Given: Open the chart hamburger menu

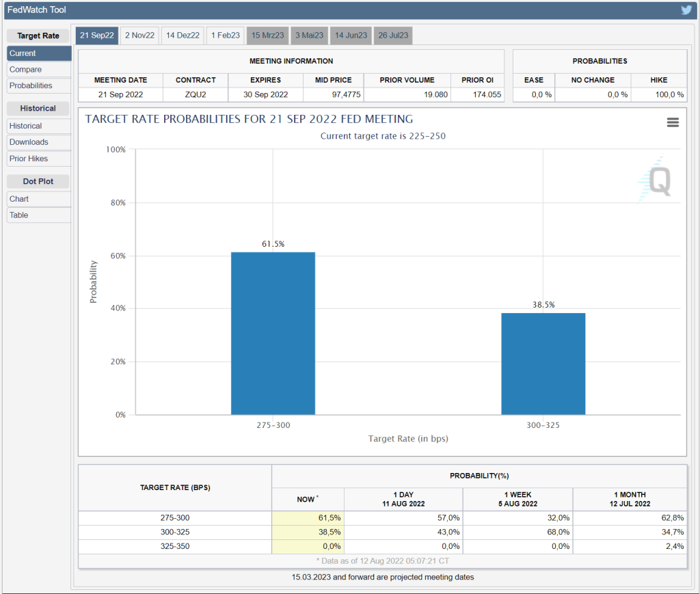Looking at the screenshot, I should (x=673, y=122).
